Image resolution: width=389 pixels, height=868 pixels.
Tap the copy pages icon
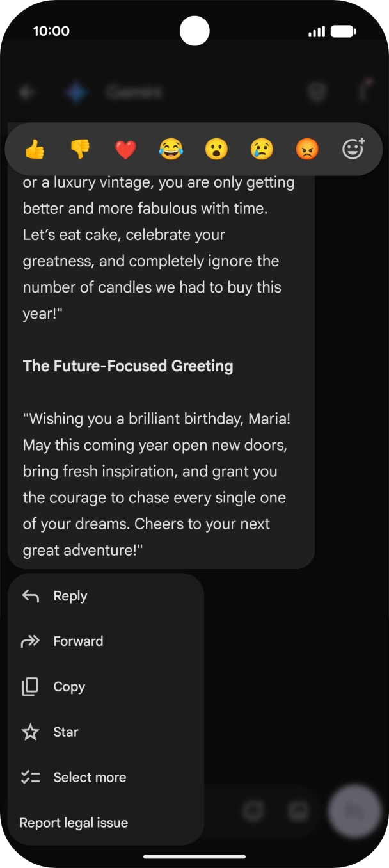coord(30,687)
